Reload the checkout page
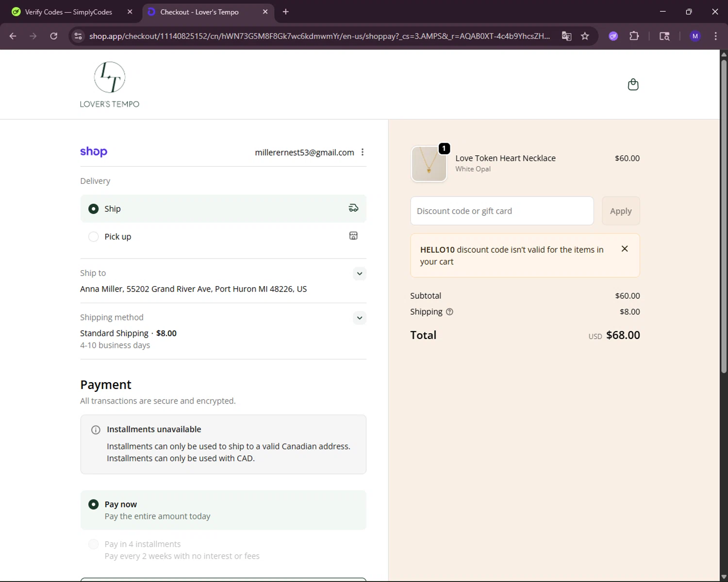The height and width of the screenshot is (582, 728). point(54,36)
